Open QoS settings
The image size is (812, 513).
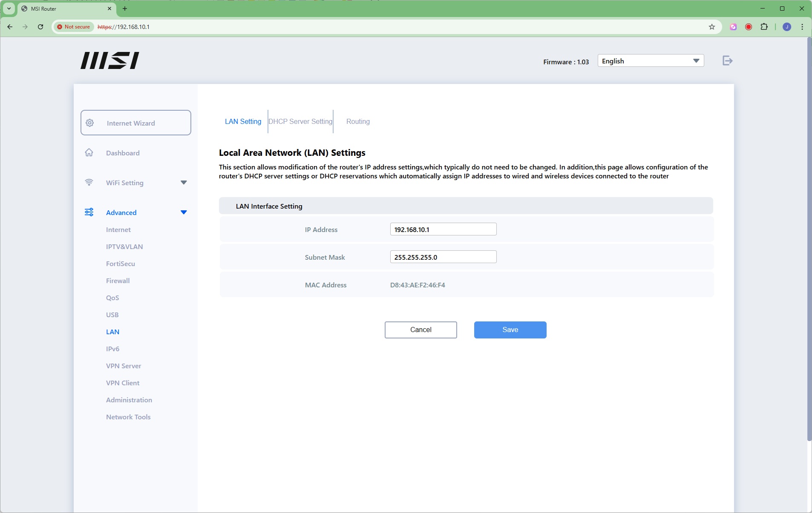pyautogui.click(x=112, y=298)
